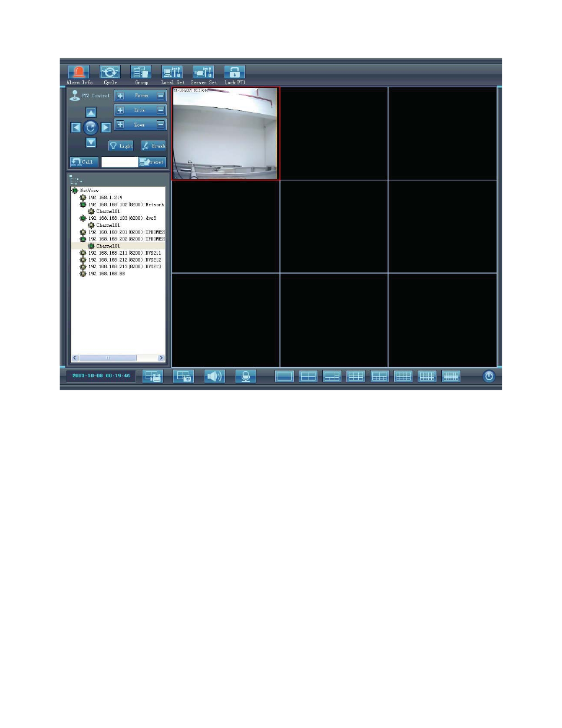Click device tree scrollbar left arrow

point(75,358)
